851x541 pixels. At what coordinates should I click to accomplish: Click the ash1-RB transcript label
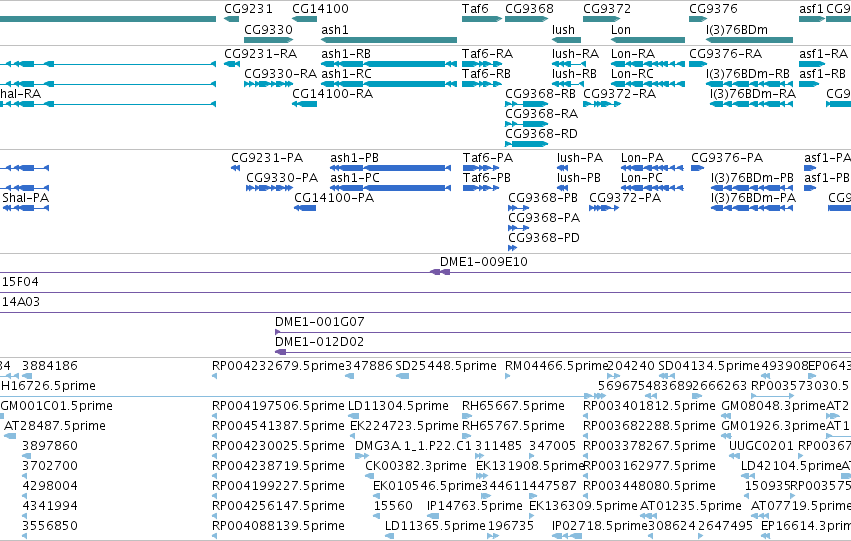click(346, 54)
